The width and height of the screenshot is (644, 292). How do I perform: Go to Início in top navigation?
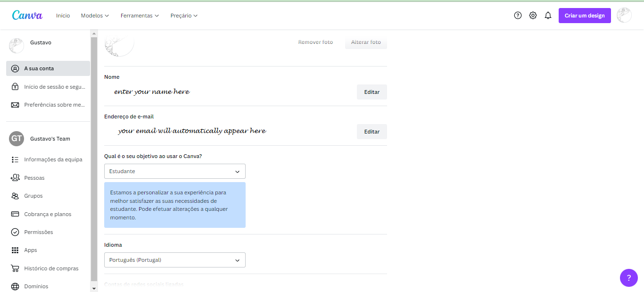point(63,16)
